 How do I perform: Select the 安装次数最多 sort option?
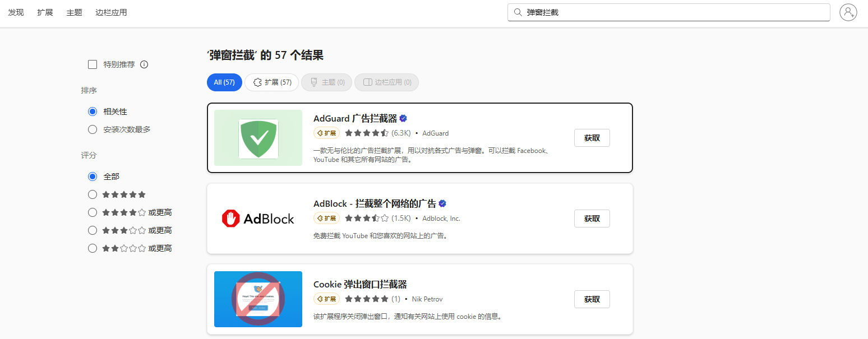[92, 129]
